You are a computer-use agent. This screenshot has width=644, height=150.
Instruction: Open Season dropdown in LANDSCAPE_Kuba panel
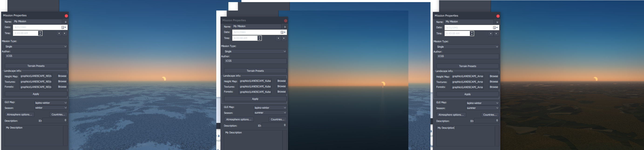click(270, 113)
